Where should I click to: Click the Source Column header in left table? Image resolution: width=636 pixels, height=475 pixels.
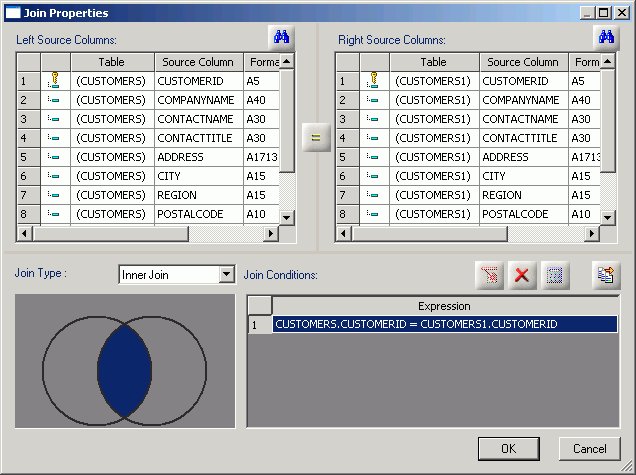point(199,62)
